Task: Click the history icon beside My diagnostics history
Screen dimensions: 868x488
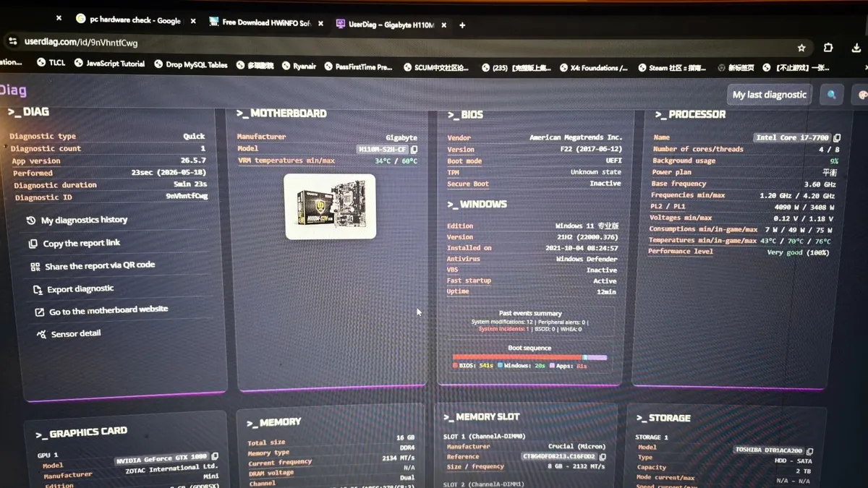Action: tap(31, 221)
